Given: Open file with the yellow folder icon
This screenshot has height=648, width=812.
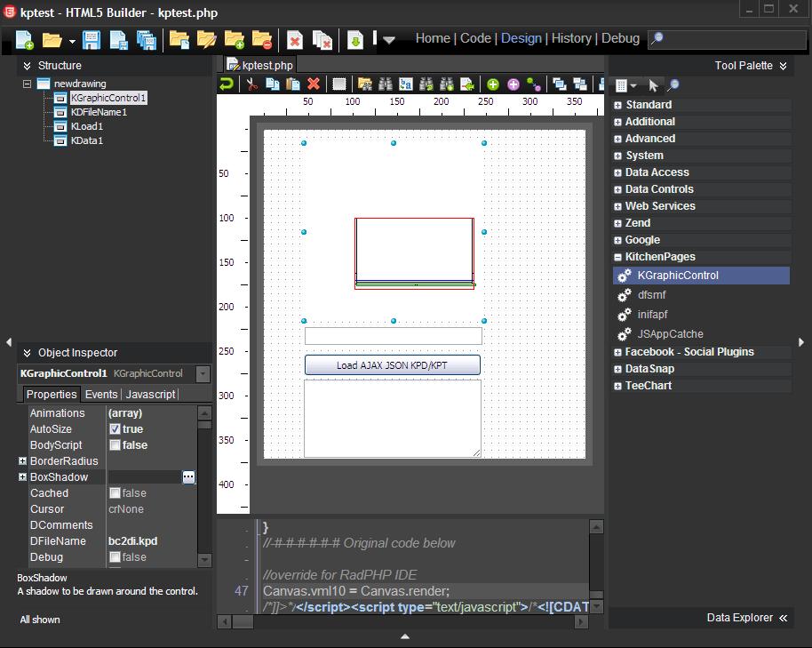Looking at the screenshot, I should pos(52,40).
